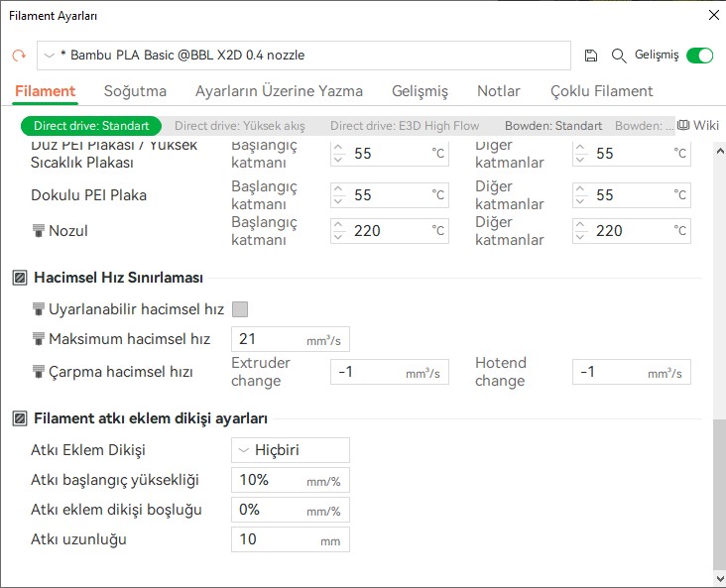Image resolution: width=726 pixels, height=588 pixels.
Task: Click the vertical scrollbar thumb
Action: pyautogui.click(x=719, y=495)
